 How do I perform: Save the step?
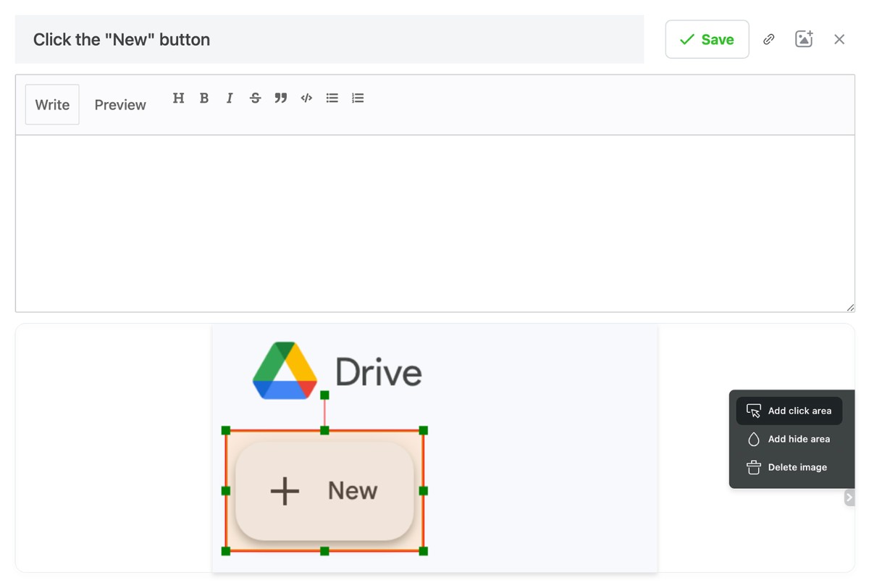[x=707, y=39]
